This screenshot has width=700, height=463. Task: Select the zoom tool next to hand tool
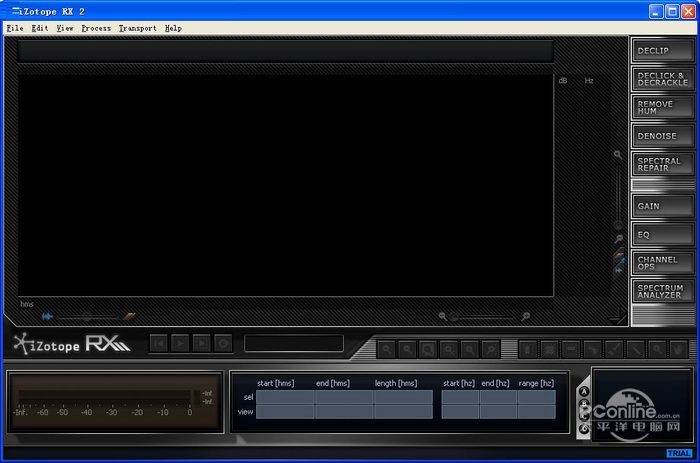tap(657, 350)
